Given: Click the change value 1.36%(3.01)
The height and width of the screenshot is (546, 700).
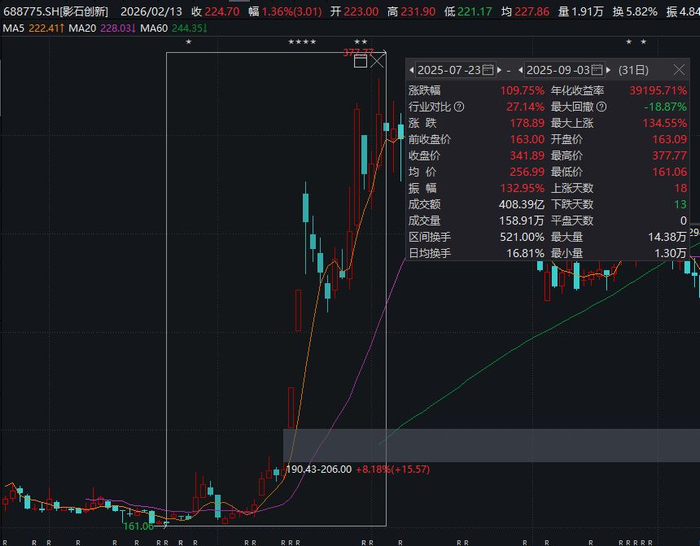Looking at the screenshot, I should tap(292, 12).
